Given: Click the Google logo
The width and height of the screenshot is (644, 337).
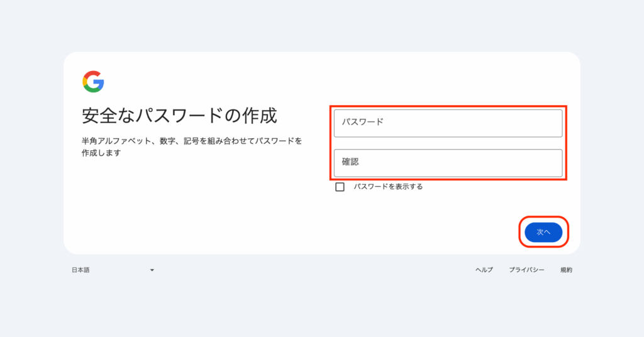Looking at the screenshot, I should [x=93, y=82].
